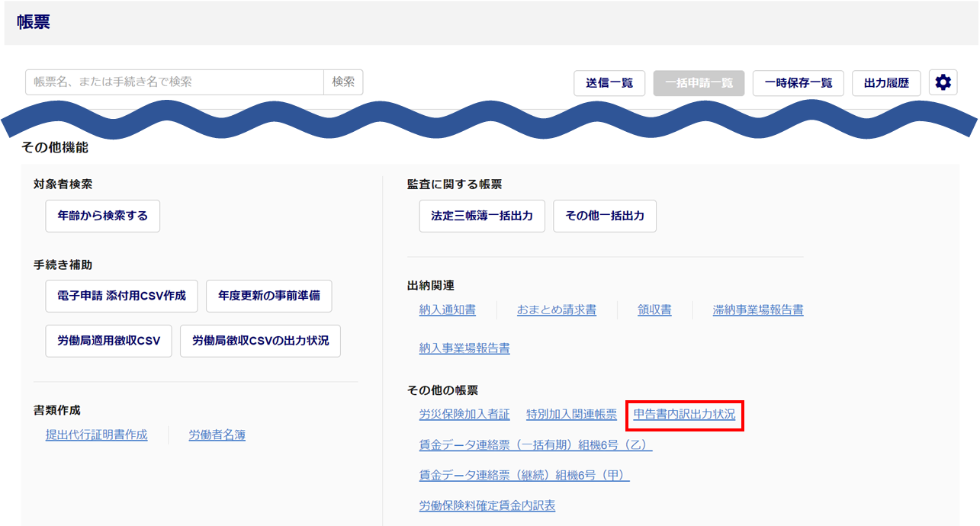
Task: Open 電子申請 添付用CSV作成
Action: click(x=121, y=296)
